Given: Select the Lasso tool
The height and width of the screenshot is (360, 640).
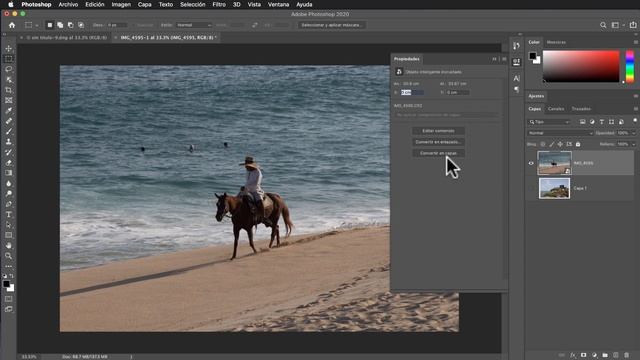Looking at the screenshot, I should 9,69.
